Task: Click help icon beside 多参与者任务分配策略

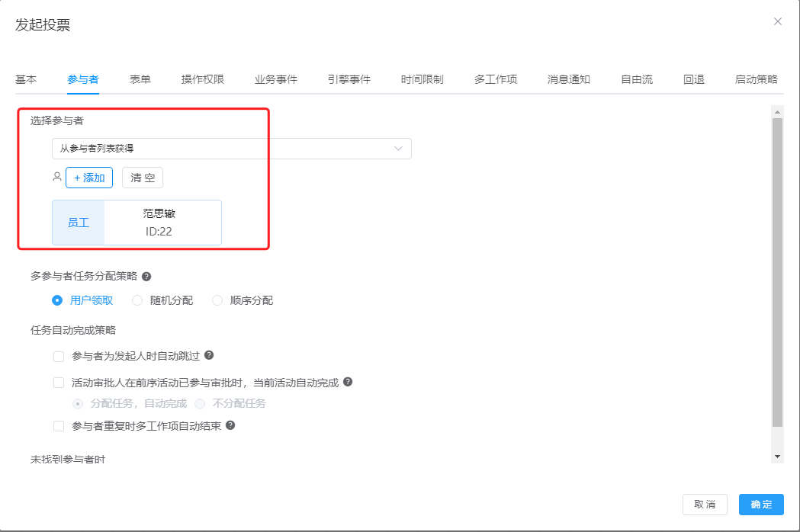Action: pyautogui.click(x=146, y=277)
